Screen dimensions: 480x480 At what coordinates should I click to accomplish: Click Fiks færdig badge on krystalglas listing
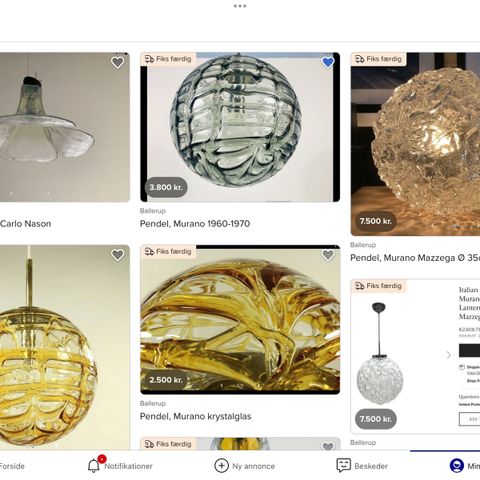pyautogui.click(x=168, y=251)
